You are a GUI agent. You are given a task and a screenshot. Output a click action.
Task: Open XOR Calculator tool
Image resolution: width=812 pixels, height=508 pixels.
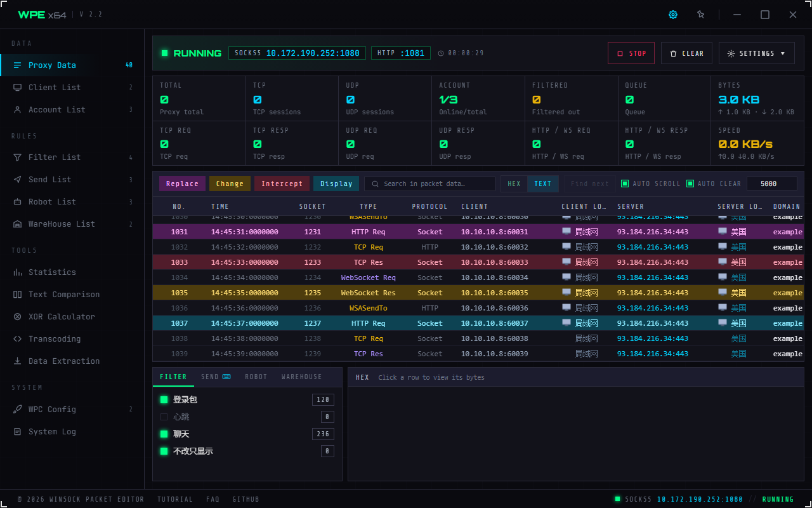72,316
